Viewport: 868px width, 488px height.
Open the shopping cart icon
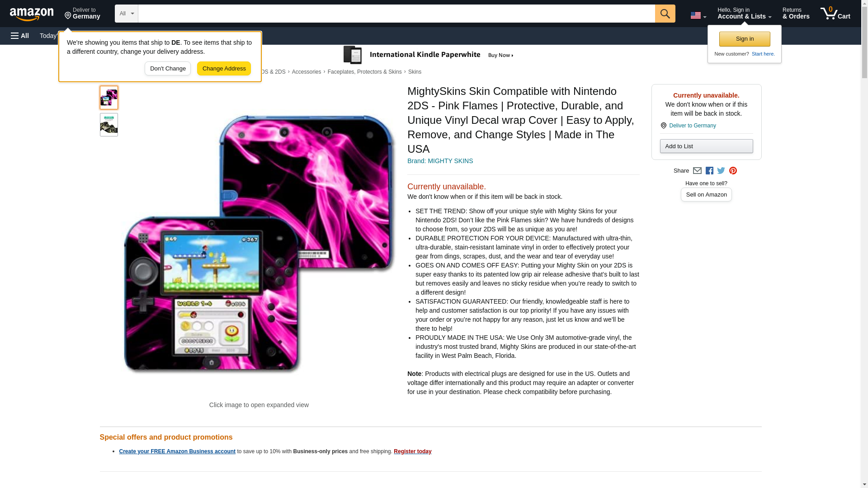click(835, 14)
